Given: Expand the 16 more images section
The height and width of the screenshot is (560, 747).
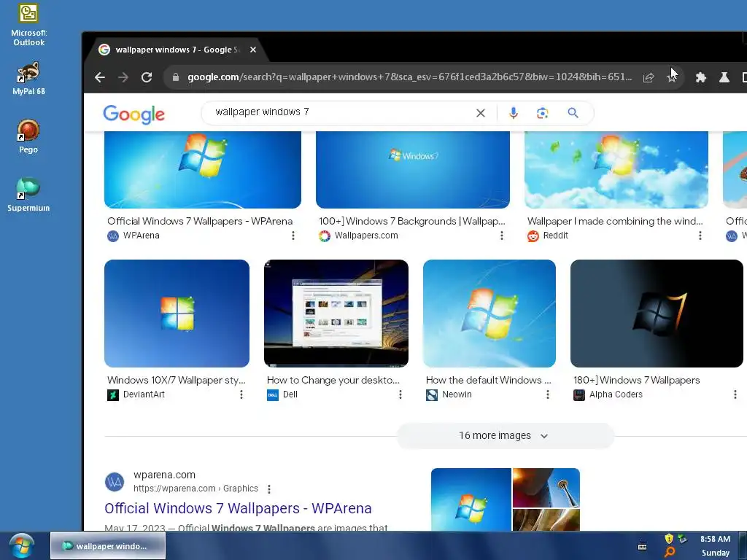Looking at the screenshot, I should click(505, 436).
